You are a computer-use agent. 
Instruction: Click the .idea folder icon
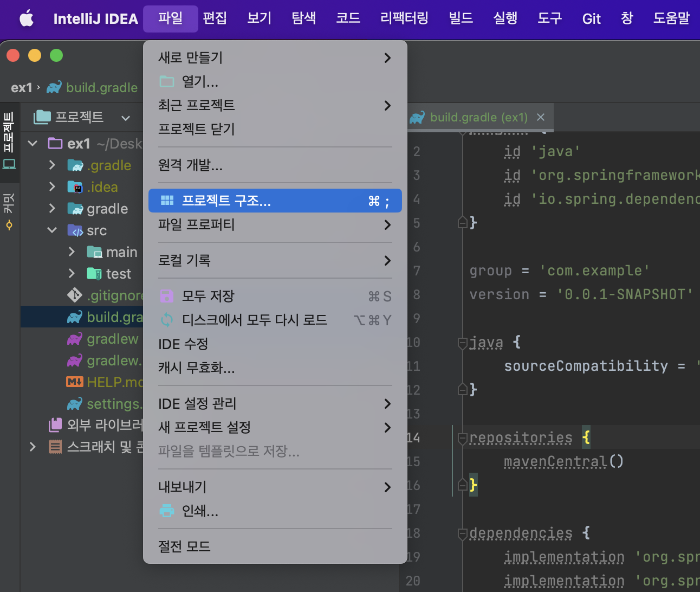click(75, 187)
